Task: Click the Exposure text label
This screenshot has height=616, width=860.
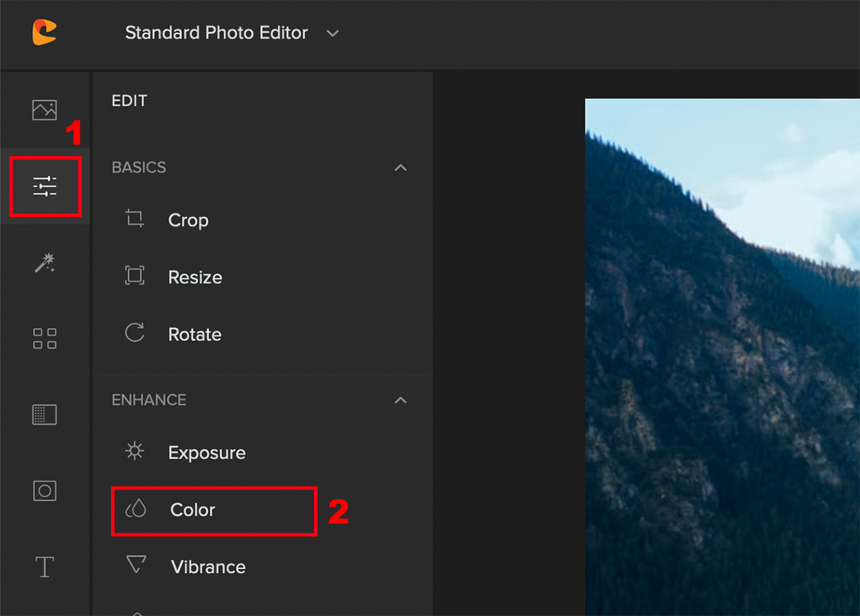Action: [x=206, y=453]
